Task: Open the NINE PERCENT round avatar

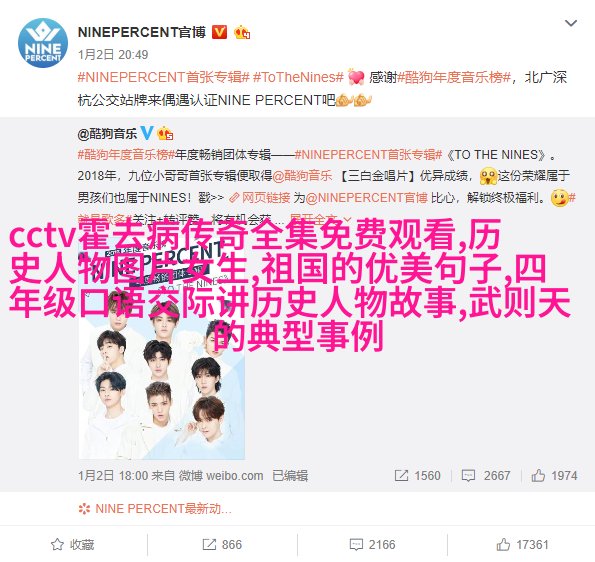Action: pyautogui.click(x=43, y=43)
